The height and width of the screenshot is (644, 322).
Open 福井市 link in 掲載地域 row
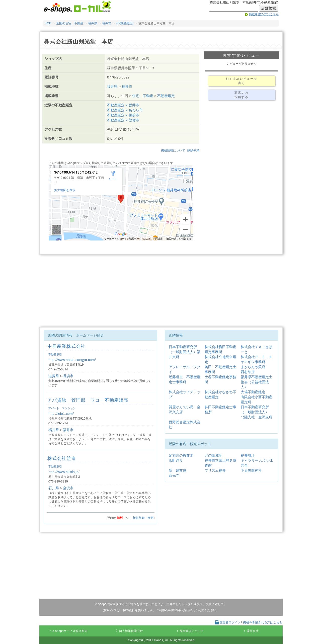click(x=127, y=87)
